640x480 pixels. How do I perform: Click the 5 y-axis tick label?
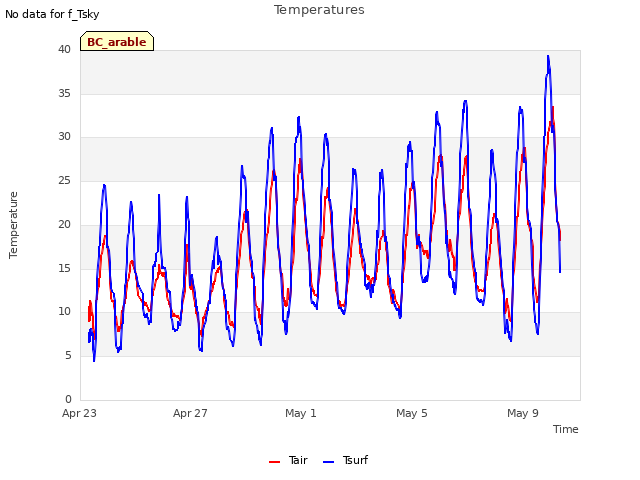click(x=68, y=356)
